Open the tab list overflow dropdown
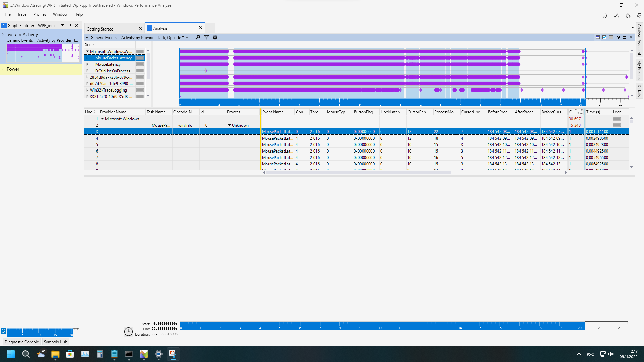644x362 pixels. click(x=632, y=27)
